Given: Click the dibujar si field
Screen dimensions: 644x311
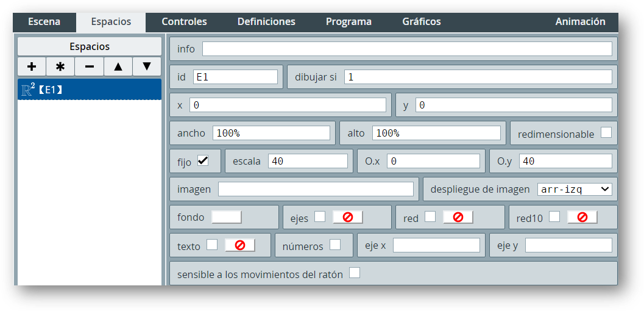Looking at the screenshot, I should point(478,77).
